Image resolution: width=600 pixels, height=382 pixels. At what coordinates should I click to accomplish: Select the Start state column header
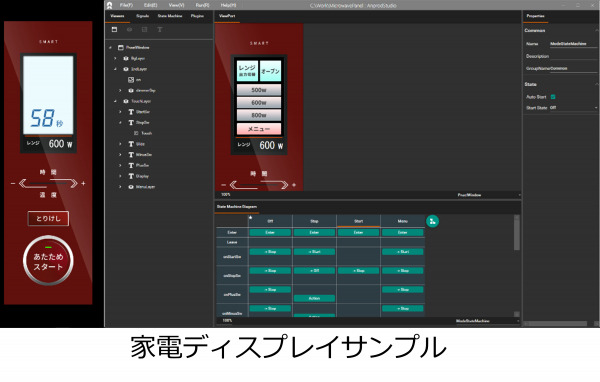coord(358,221)
